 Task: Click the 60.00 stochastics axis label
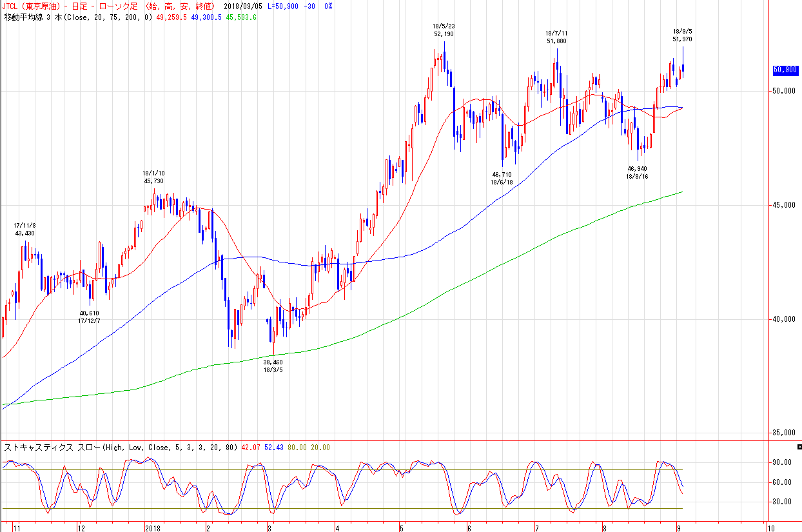coord(783,482)
